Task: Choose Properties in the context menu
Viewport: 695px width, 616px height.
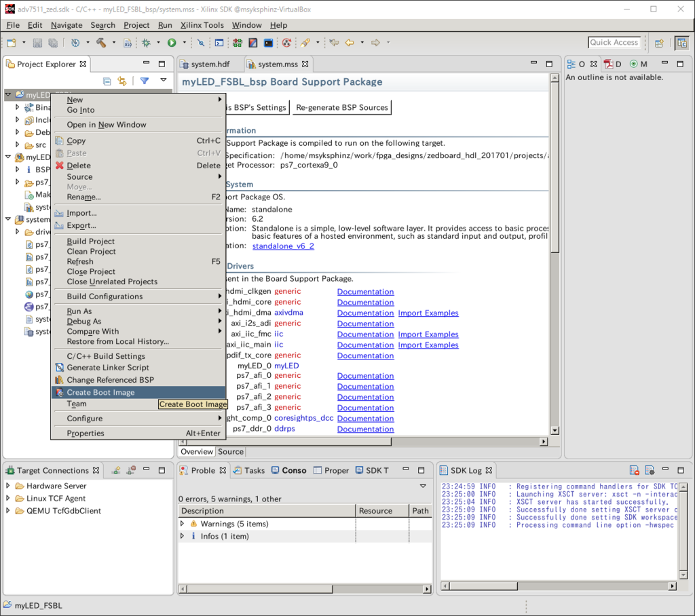Action: (138, 433)
